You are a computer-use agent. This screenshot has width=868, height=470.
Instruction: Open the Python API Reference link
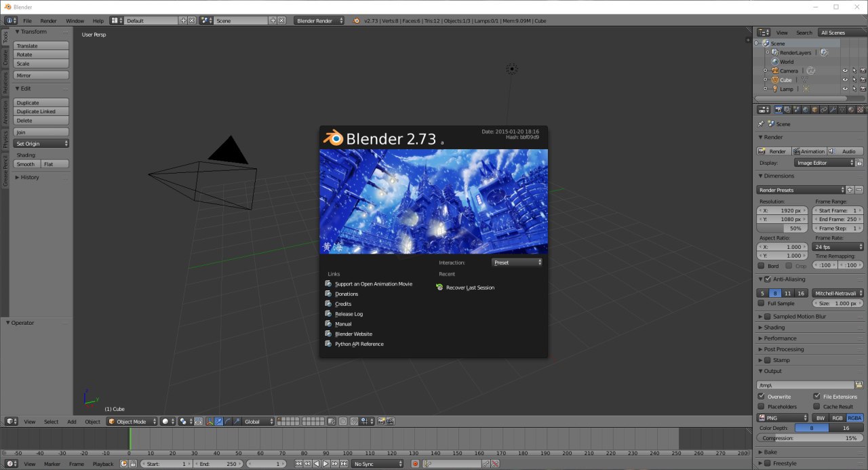[x=359, y=344]
